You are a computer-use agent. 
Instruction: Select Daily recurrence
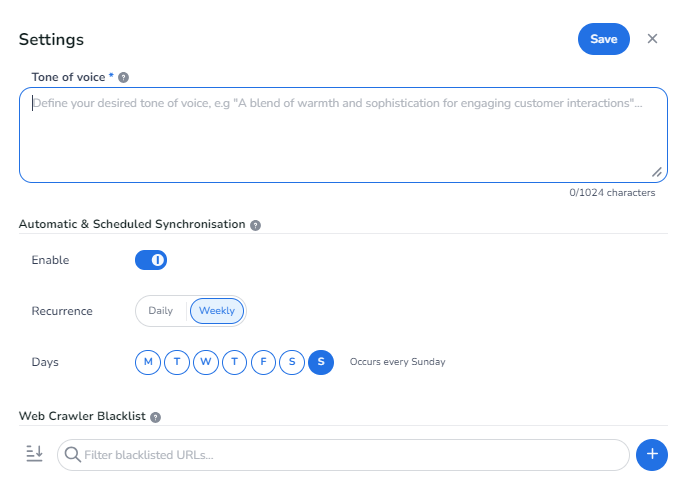point(161,311)
